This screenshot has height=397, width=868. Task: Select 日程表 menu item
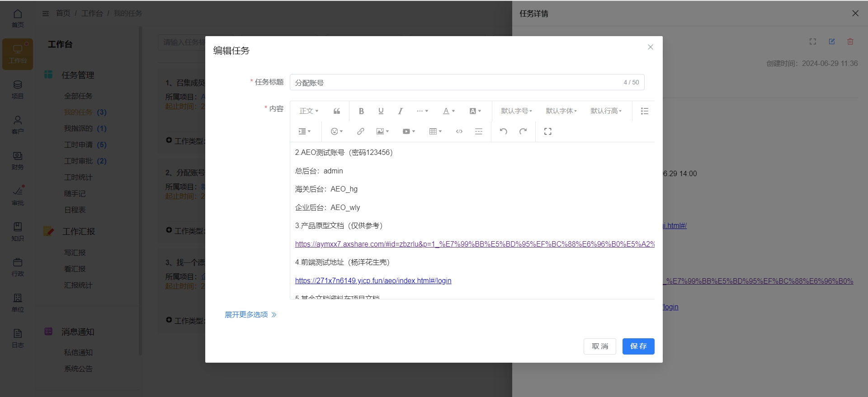click(x=75, y=210)
